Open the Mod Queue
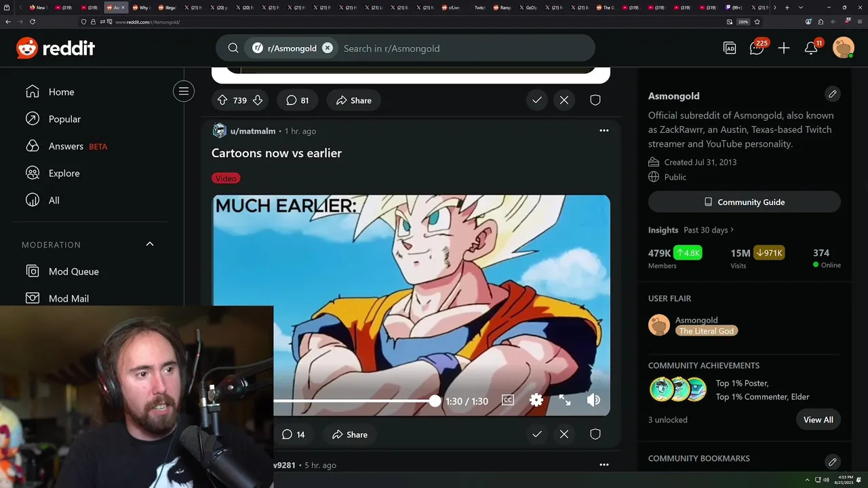Image resolution: width=868 pixels, height=488 pixels. 62,271
